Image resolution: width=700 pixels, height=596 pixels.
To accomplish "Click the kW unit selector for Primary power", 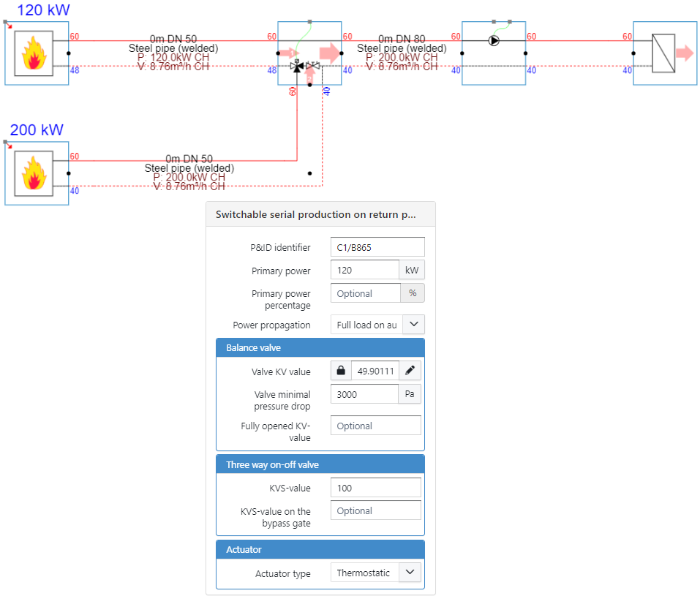I will [x=412, y=271].
